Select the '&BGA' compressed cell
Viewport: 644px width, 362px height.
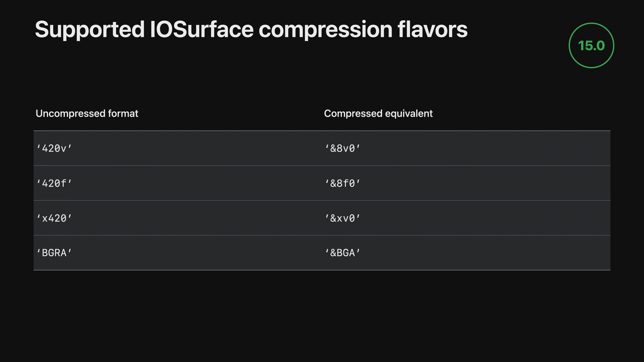click(x=342, y=253)
